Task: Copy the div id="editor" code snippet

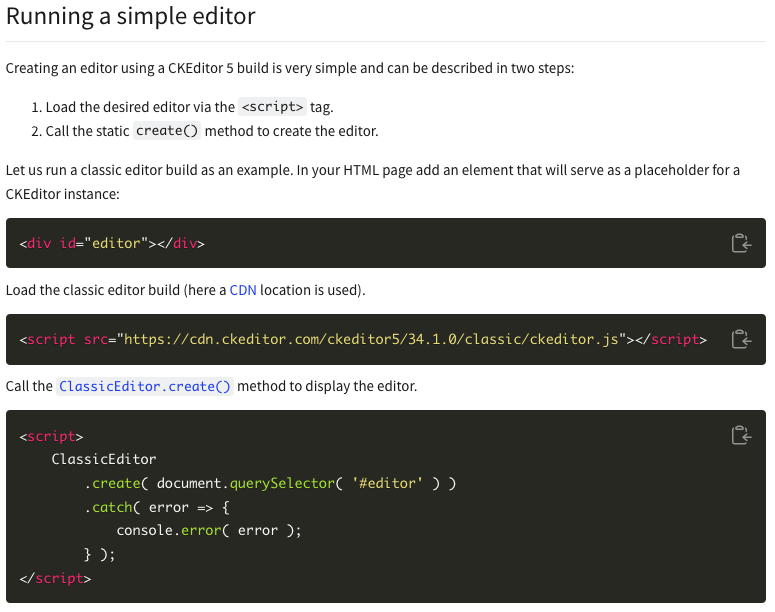Action: 741,243
